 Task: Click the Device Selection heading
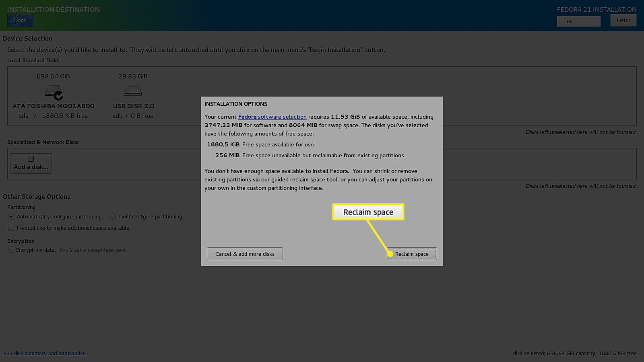pyautogui.click(x=27, y=39)
